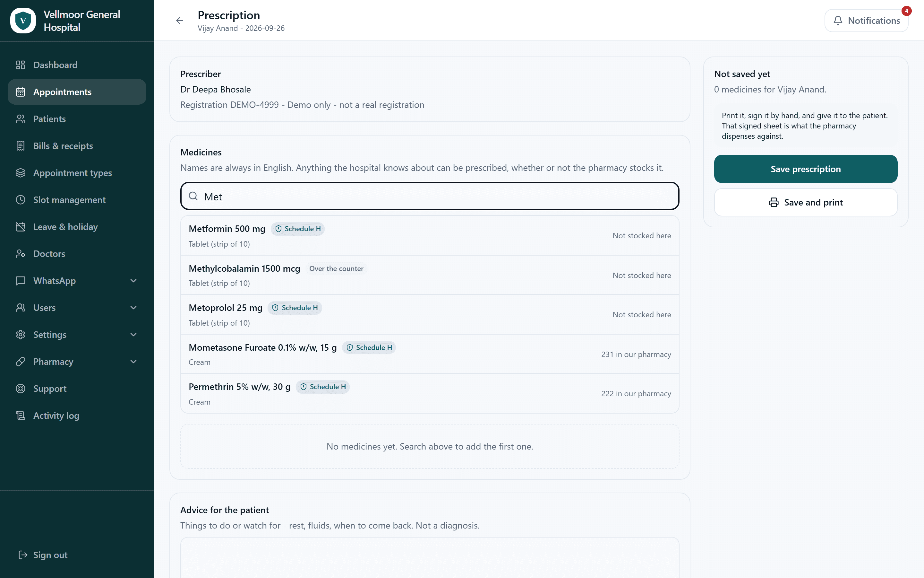Screen dimensions: 924x578
Task: Expand the Pharmacy submenu chevron
Action: [x=133, y=362]
